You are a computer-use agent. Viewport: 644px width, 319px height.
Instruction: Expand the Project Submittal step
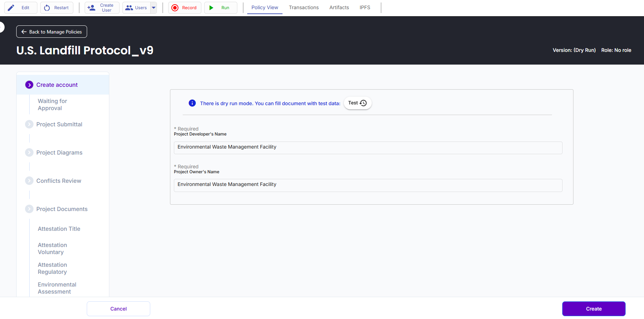29,124
